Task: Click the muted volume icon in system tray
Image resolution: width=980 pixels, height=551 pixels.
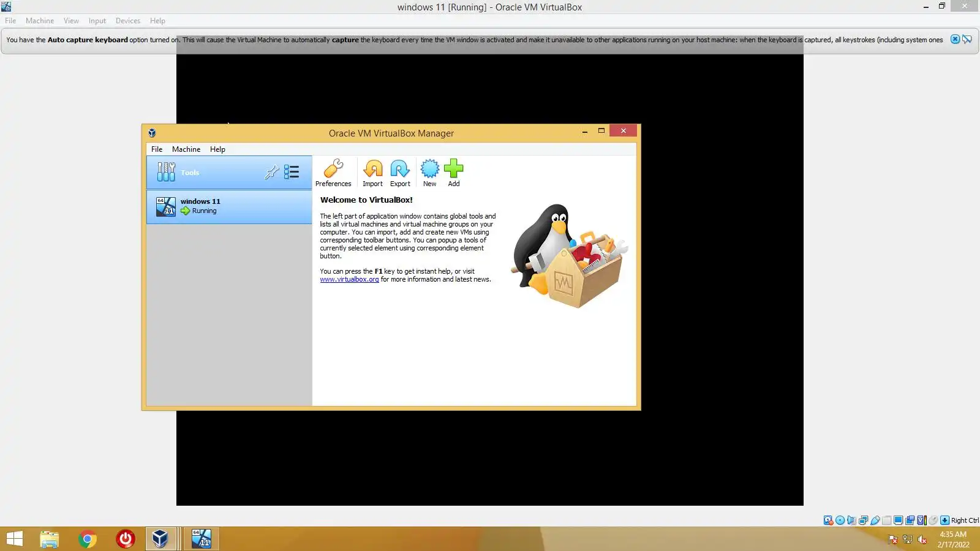Action: [x=922, y=539]
